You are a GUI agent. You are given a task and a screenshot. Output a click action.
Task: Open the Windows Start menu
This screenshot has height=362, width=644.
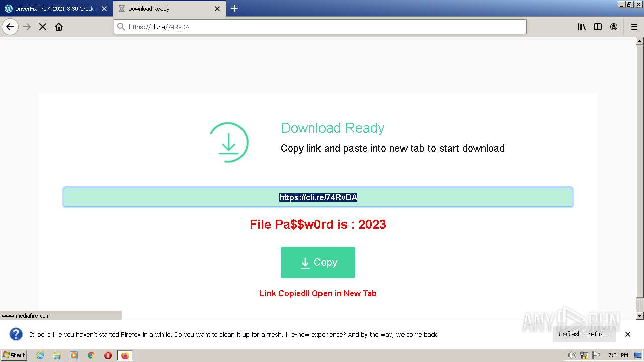(14, 355)
